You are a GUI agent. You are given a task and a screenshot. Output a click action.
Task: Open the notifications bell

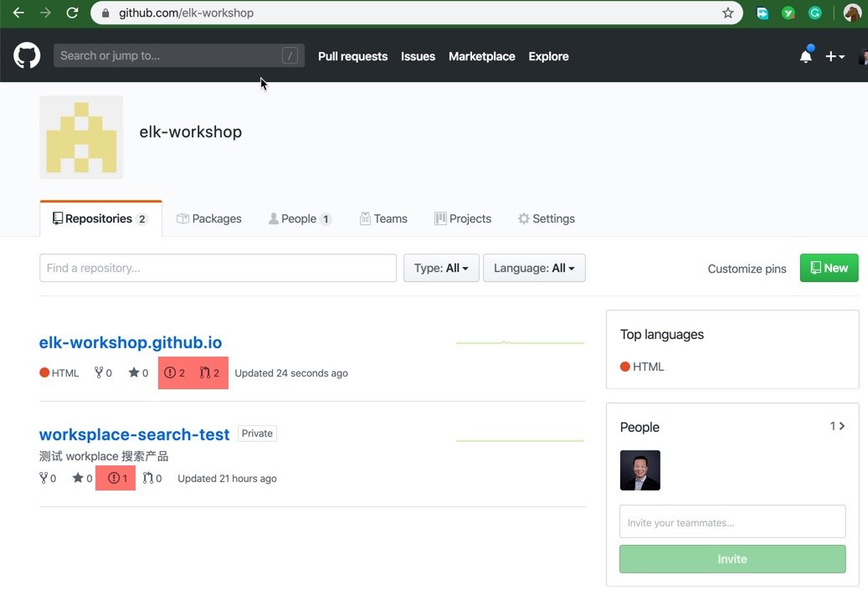click(805, 56)
